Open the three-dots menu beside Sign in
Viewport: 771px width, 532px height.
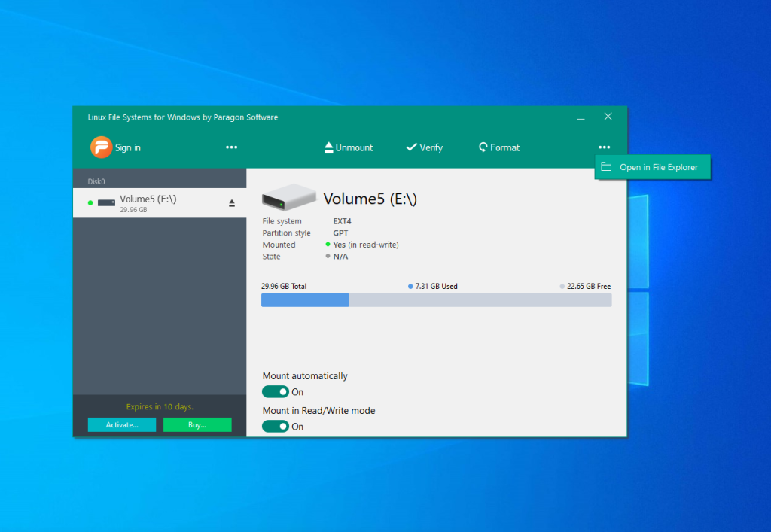pos(232,147)
